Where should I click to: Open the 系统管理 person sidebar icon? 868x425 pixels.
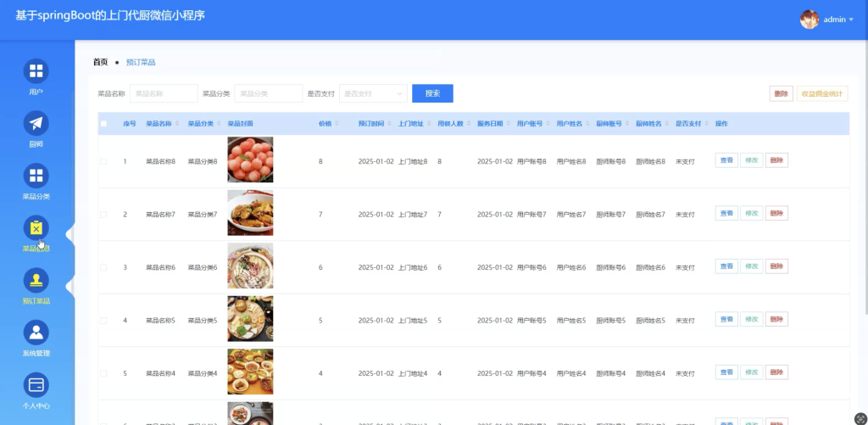pos(36,333)
